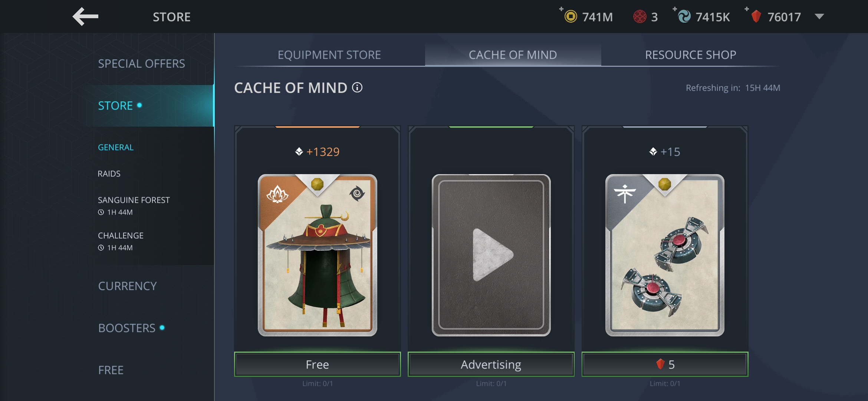The image size is (868, 401).
Task: Open Cache of Mind info icon
Action: pyautogui.click(x=357, y=88)
